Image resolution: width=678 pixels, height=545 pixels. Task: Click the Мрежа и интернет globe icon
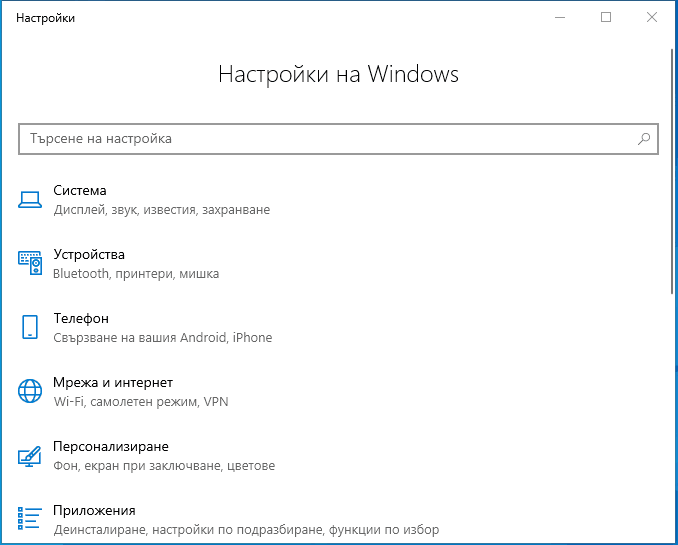pos(30,391)
